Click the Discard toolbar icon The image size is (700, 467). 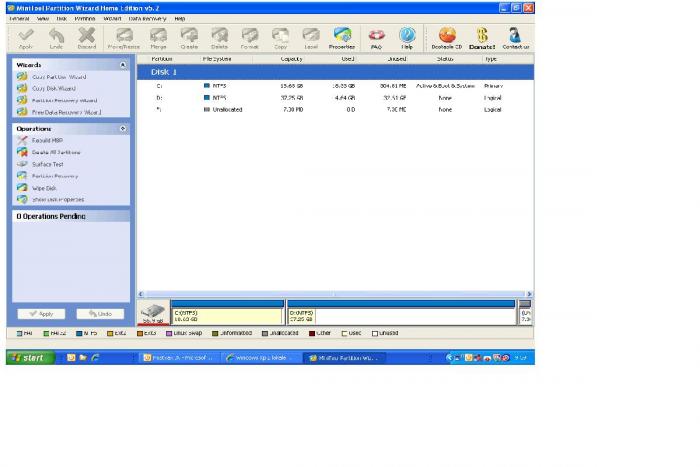coord(87,38)
